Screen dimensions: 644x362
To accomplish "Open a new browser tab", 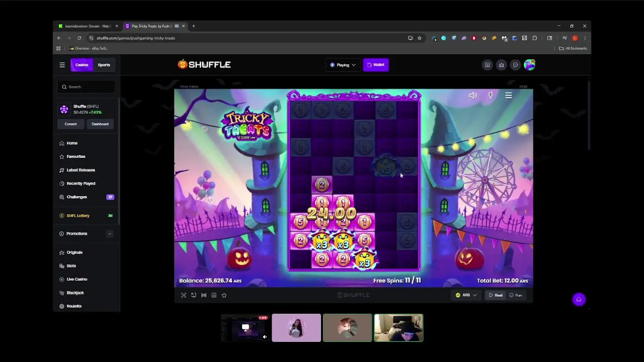I will tap(193, 26).
